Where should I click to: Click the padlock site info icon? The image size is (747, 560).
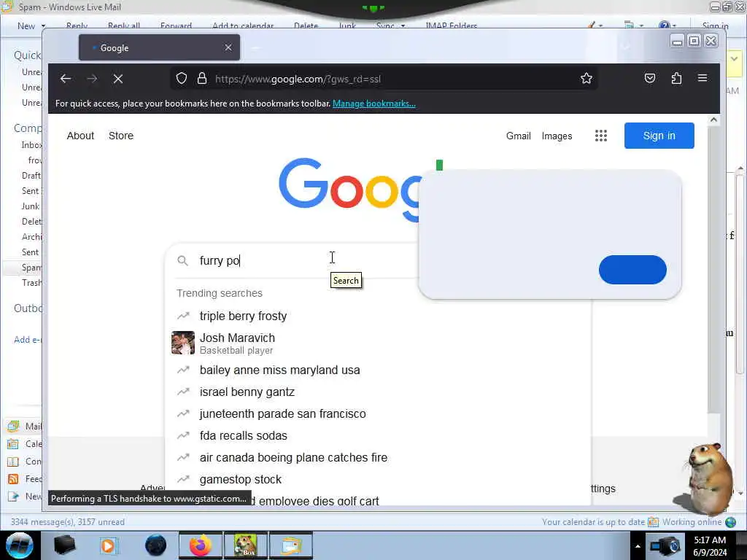(x=202, y=79)
